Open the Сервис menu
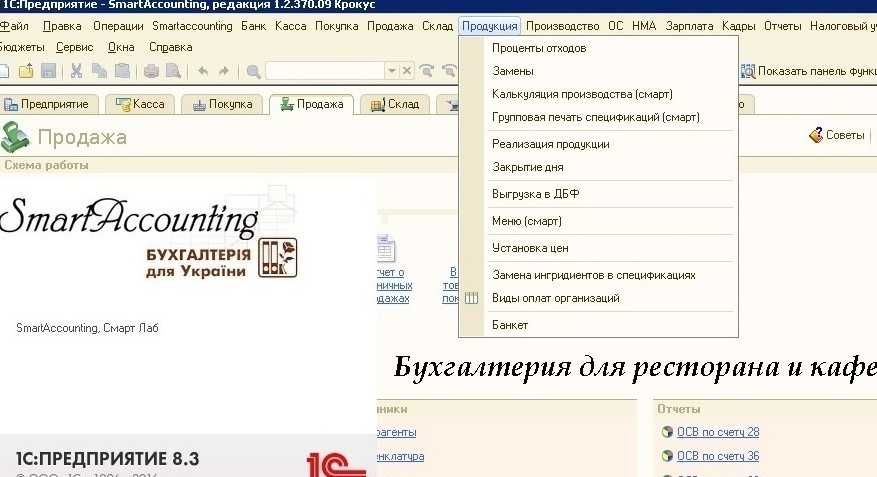The image size is (877, 477). (74, 48)
